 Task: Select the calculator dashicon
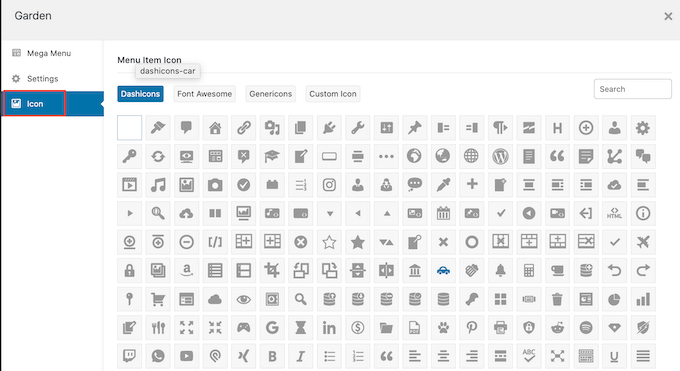click(x=529, y=270)
